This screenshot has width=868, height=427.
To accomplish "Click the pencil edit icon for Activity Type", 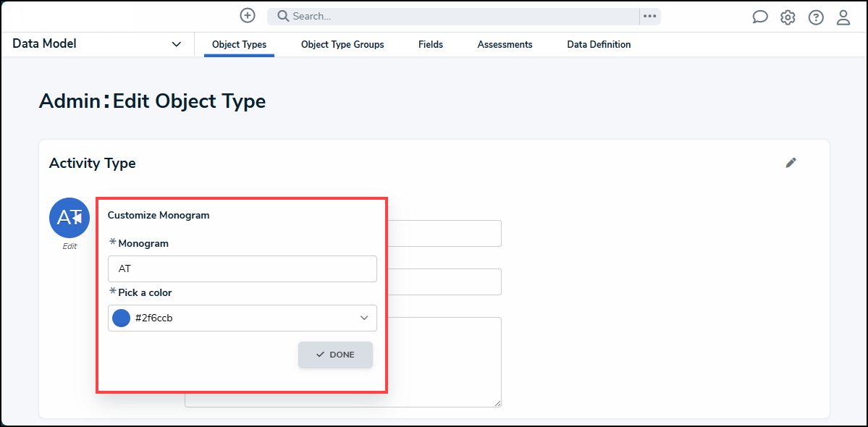I will (791, 163).
